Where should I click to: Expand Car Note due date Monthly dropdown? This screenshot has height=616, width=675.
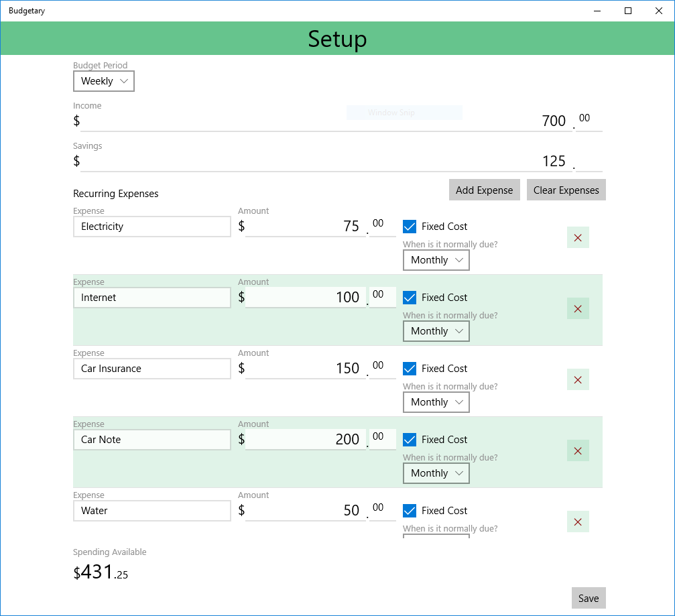(436, 473)
